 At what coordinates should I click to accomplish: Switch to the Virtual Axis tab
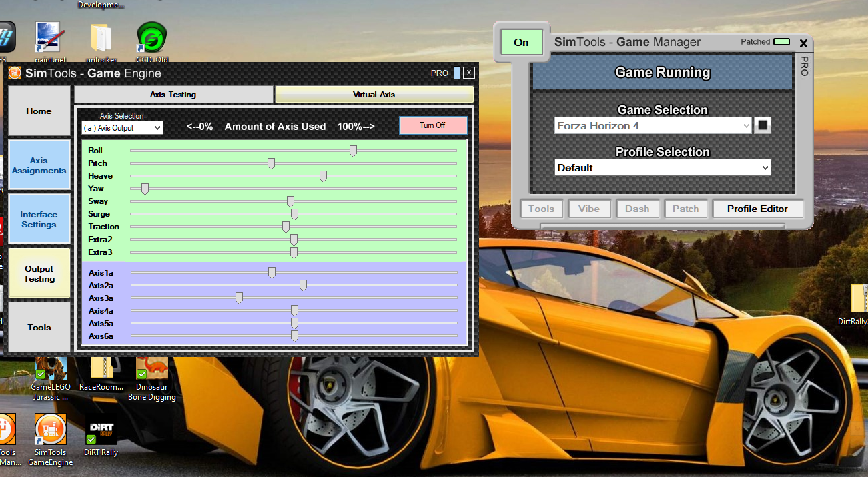point(374,95)
